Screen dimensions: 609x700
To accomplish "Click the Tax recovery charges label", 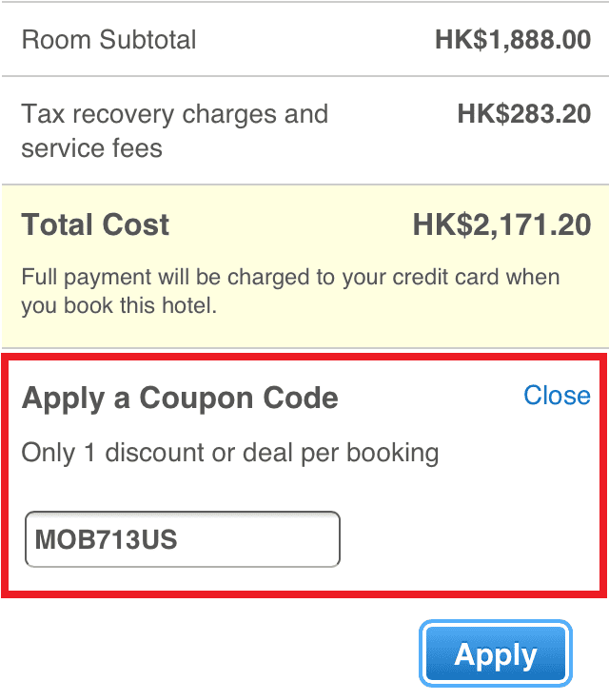I will (174, 115).
